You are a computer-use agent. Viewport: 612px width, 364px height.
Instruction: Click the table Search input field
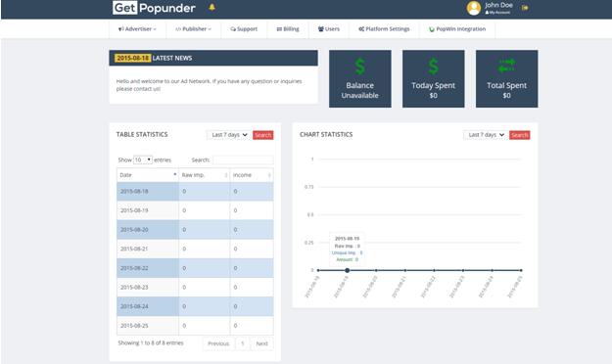(x=243, y=159)
